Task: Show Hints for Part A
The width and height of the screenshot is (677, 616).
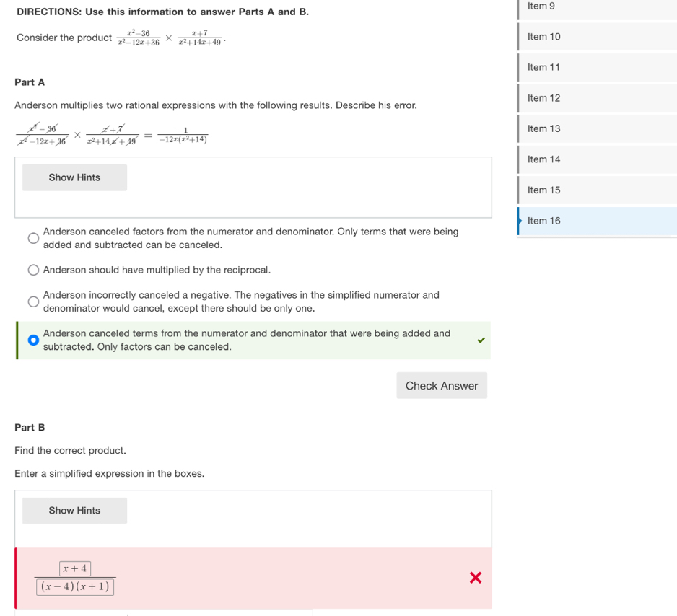Action: pyautogui.click(x=74, y=177)
